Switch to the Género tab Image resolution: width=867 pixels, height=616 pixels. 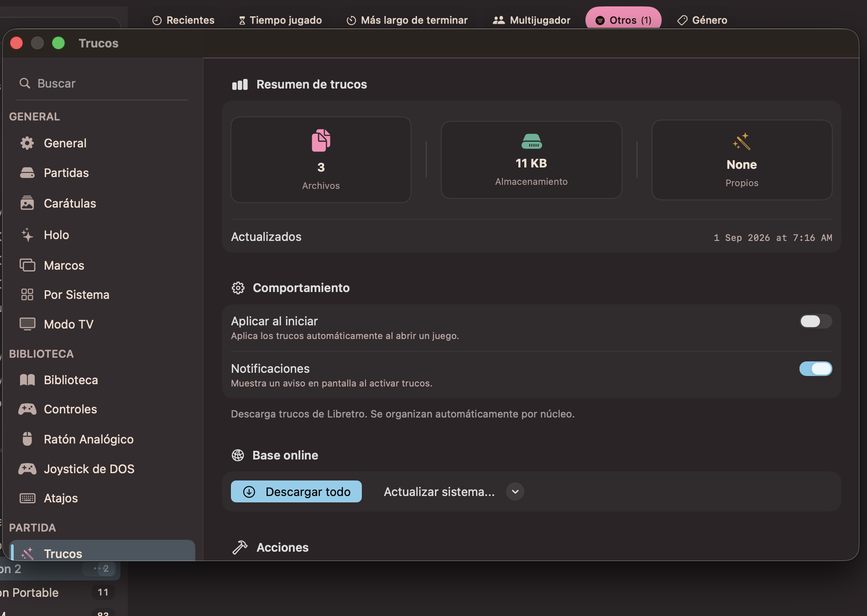pos(702,20)
